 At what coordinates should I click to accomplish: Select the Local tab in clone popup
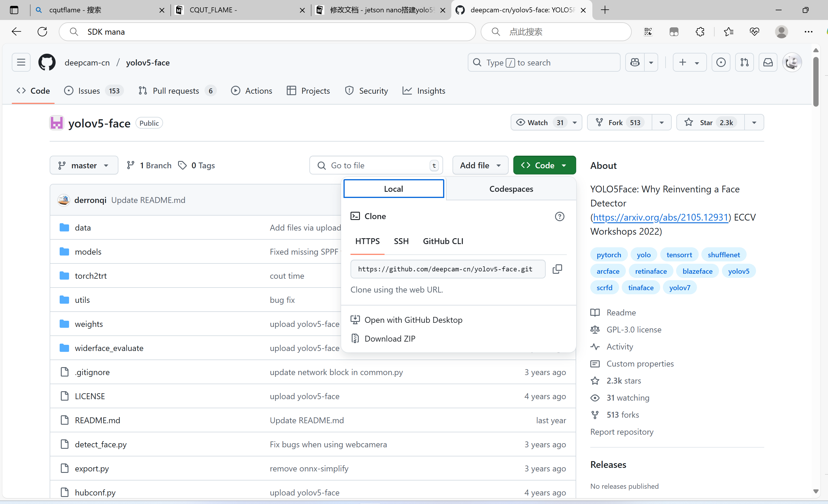click(393, 189)
